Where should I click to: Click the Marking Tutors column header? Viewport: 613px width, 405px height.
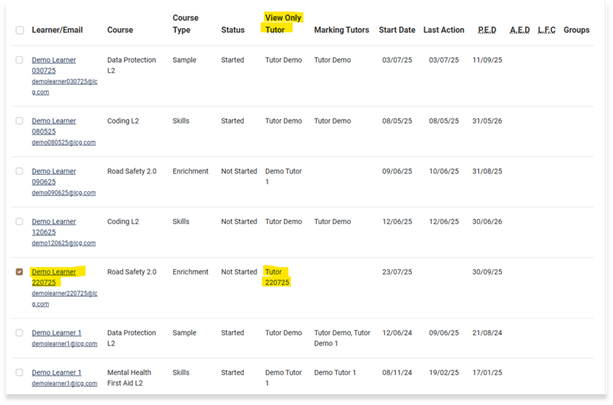[341, 30]
